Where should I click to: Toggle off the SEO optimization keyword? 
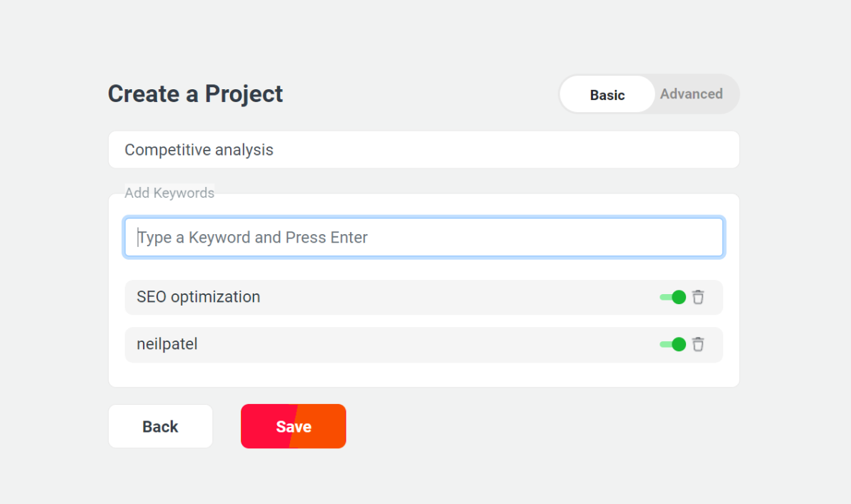673,297
